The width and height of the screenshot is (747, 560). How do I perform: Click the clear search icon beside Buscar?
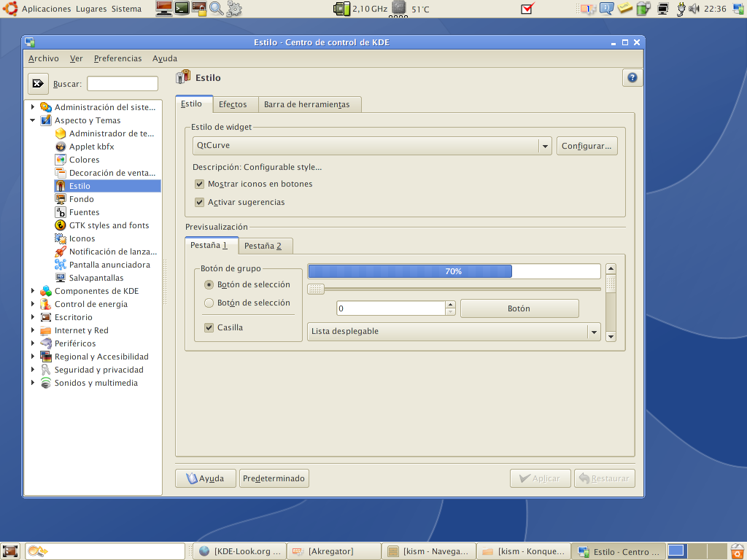[38, 84]
